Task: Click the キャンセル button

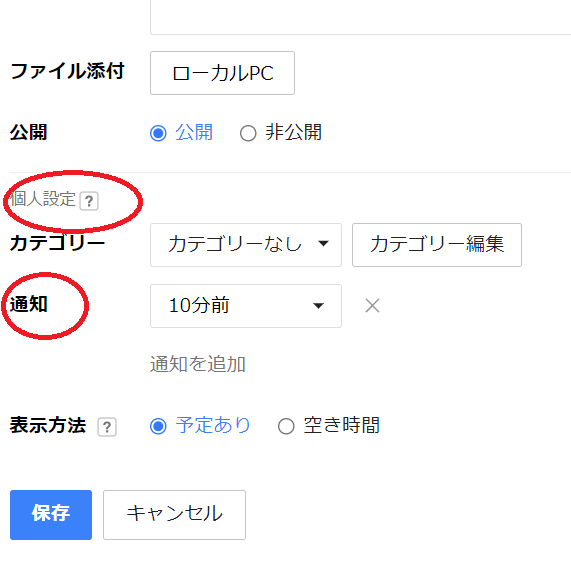Action: [x=174, y=514]
